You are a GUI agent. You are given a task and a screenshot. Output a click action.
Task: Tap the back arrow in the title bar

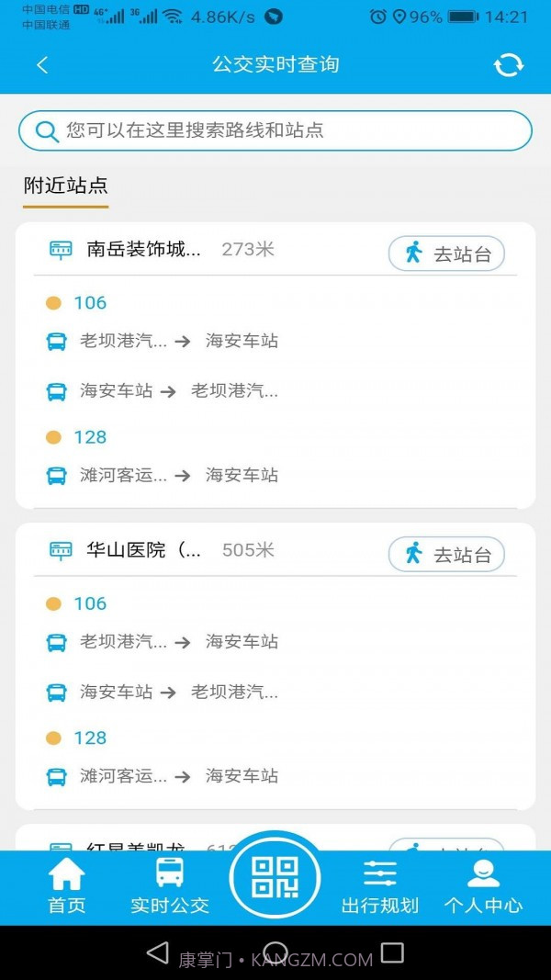tap(43, 65)
